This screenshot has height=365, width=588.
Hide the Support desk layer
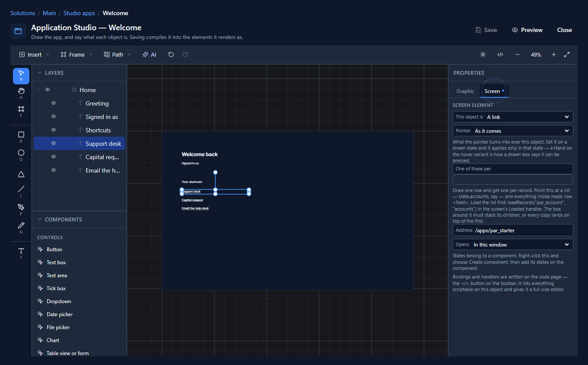54,144
